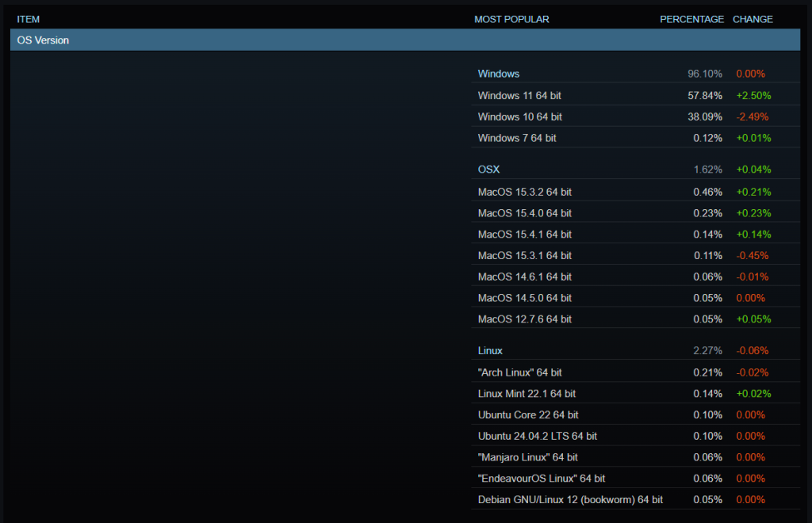
Task: Click the 0.21% value for Arch Linux
Action: (707, 372)
